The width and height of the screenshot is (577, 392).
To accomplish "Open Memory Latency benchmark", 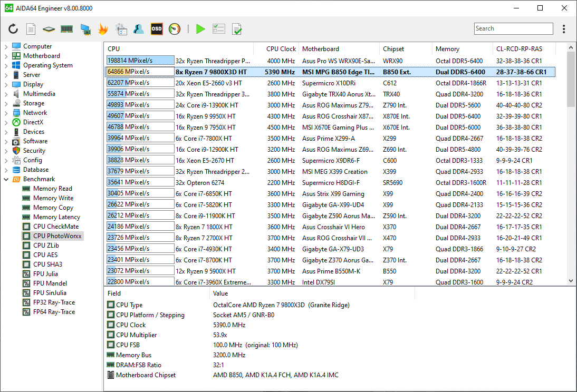I will (56, 217).
